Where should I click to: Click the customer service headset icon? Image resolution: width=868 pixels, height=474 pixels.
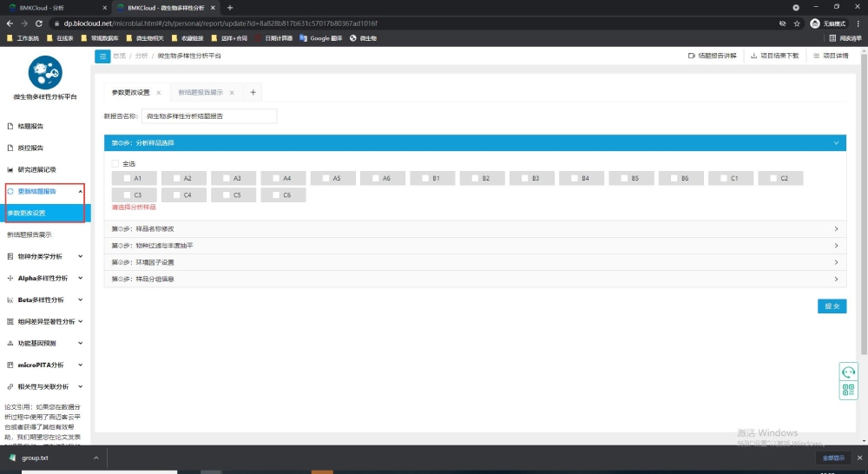(x=848, y=372)
